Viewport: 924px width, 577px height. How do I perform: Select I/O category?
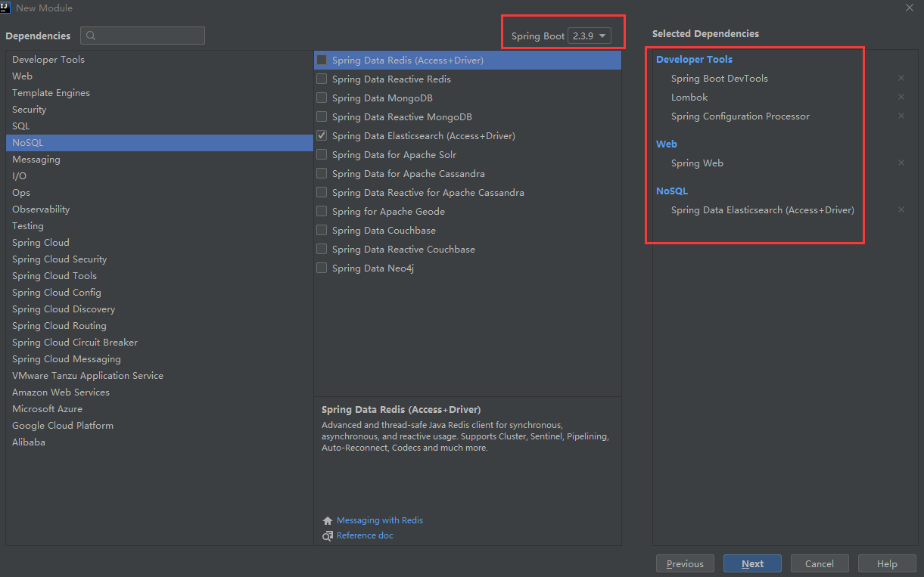click(160, 175)
